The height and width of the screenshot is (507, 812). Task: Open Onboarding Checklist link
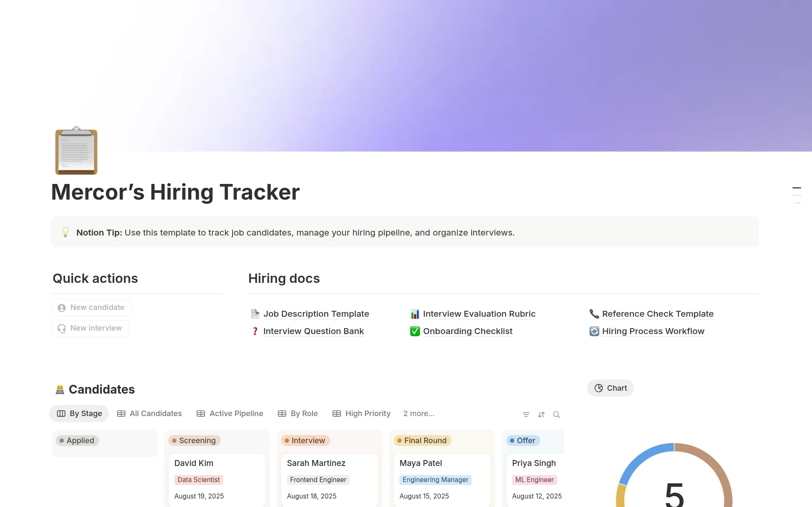coord(468,331)
